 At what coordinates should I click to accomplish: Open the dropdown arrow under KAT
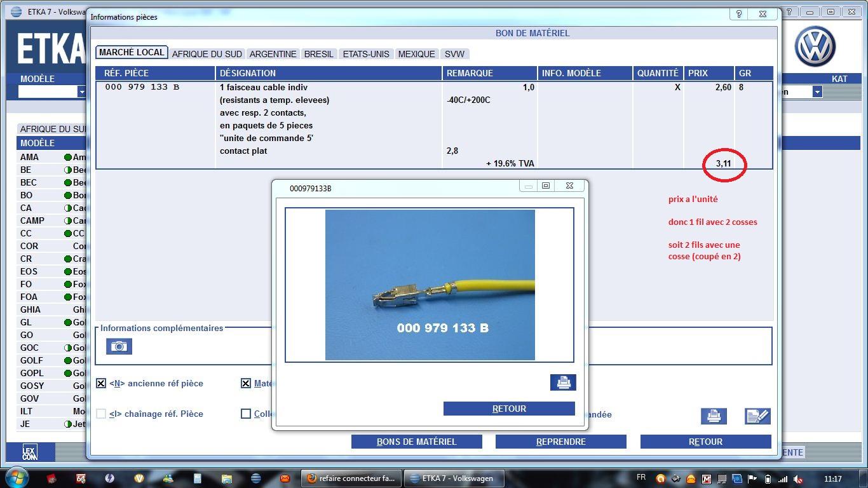817,91
